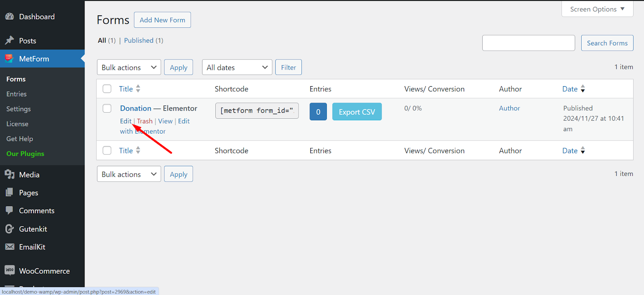Click the Comments speech bubble icon
644x295 pixels.
tap(10, 210)
